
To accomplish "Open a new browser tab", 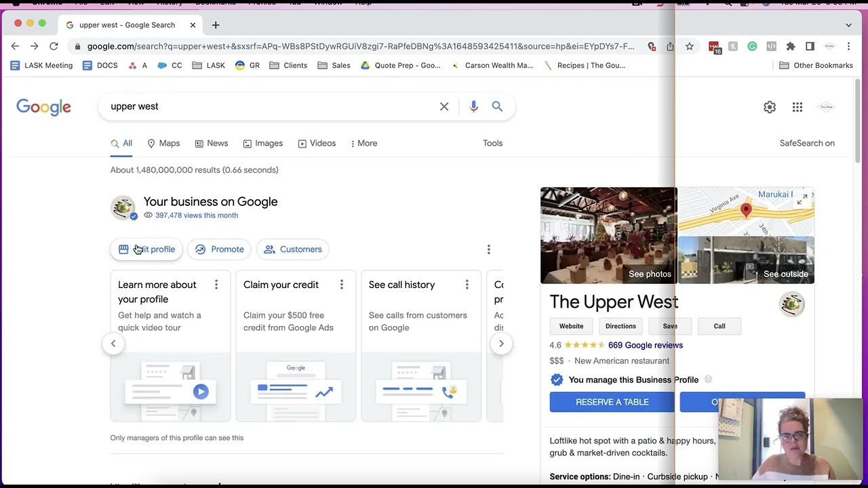I will coord(216,25).
